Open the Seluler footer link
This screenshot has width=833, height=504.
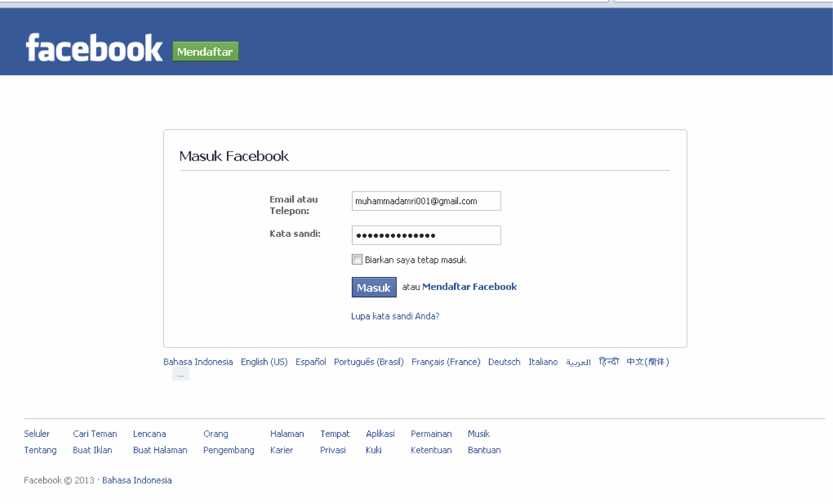tap(37, 434)
